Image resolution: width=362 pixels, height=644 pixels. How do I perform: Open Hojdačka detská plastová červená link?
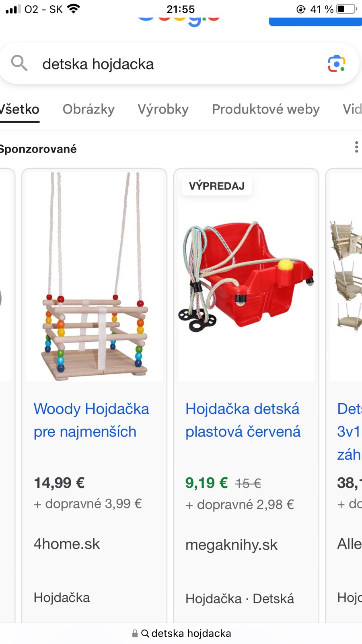243,420
